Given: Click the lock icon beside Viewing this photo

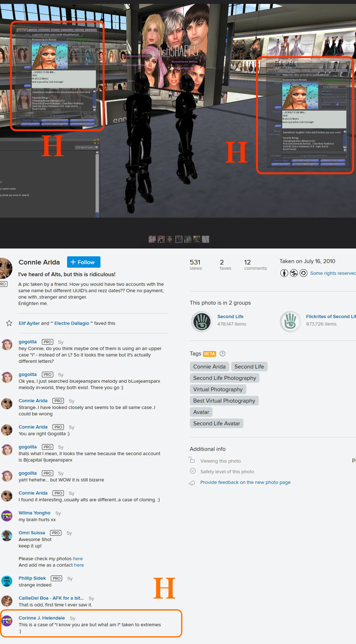Looking at the screenshot, I should coord(192,460).
